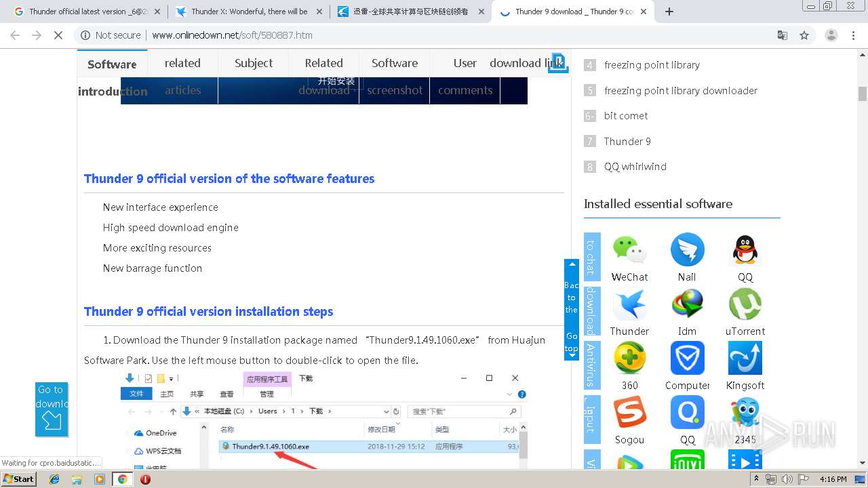Select the 'input' side category
868x488 pixels.
[x=591, y=420]
